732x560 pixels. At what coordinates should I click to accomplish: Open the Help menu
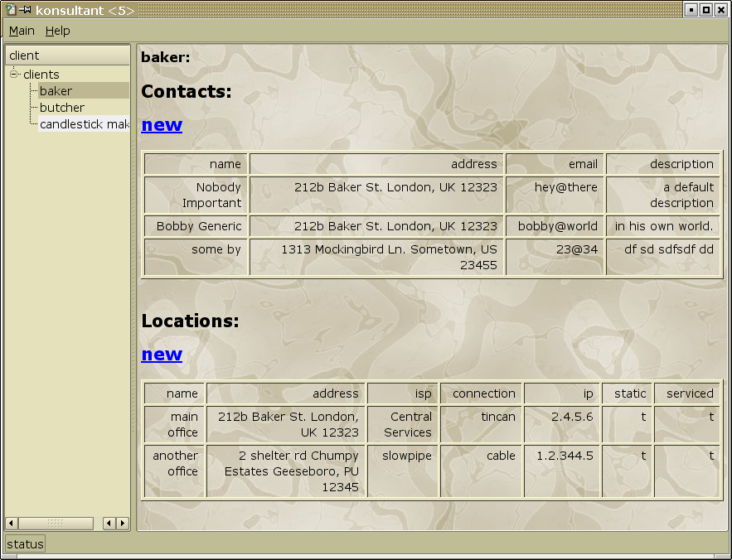coord(57,31)
